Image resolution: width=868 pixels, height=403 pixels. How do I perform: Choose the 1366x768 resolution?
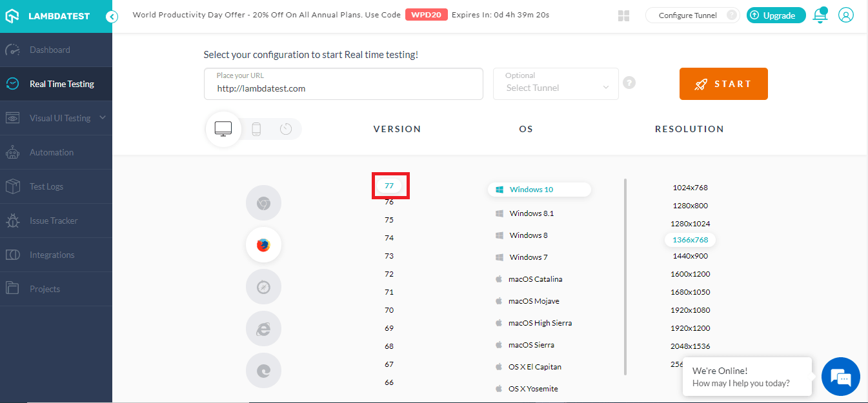coord(690,239)
